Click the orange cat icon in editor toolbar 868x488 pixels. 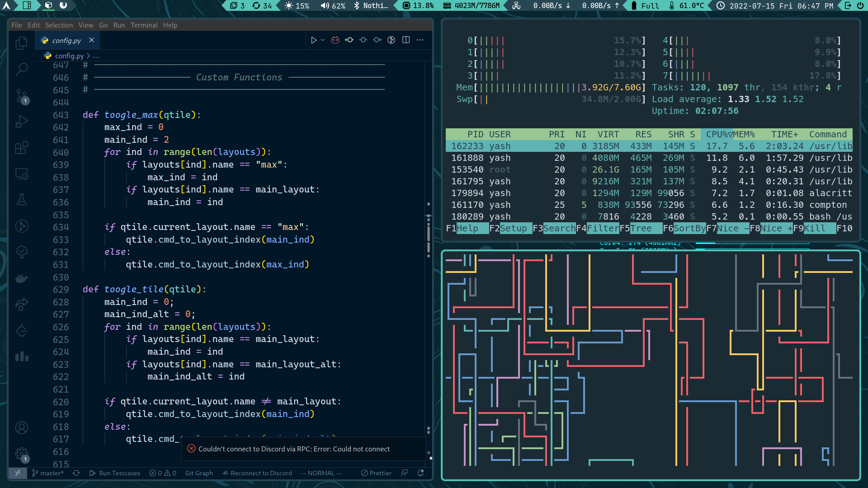pos(335,40)
